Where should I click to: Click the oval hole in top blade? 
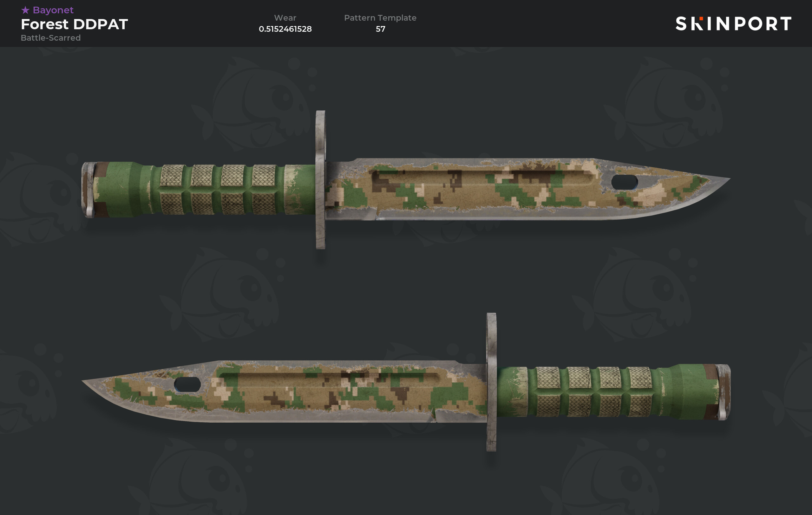click(x=624, y=182)
